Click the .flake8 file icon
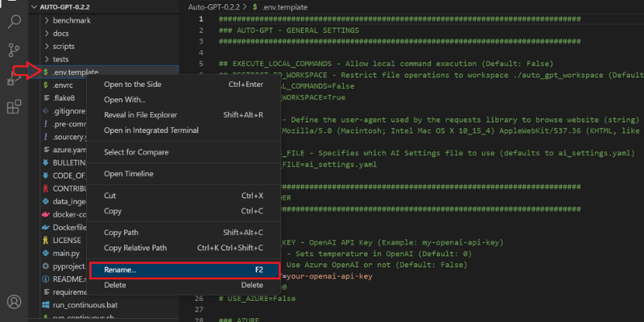The image size is (644, 322). pos(46,98)
